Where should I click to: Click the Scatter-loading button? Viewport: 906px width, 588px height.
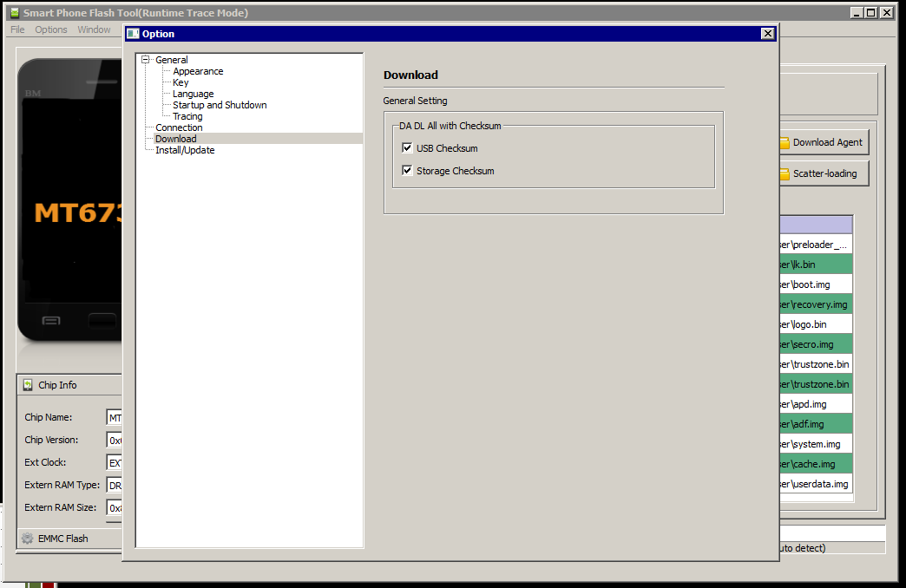(824, 173)
